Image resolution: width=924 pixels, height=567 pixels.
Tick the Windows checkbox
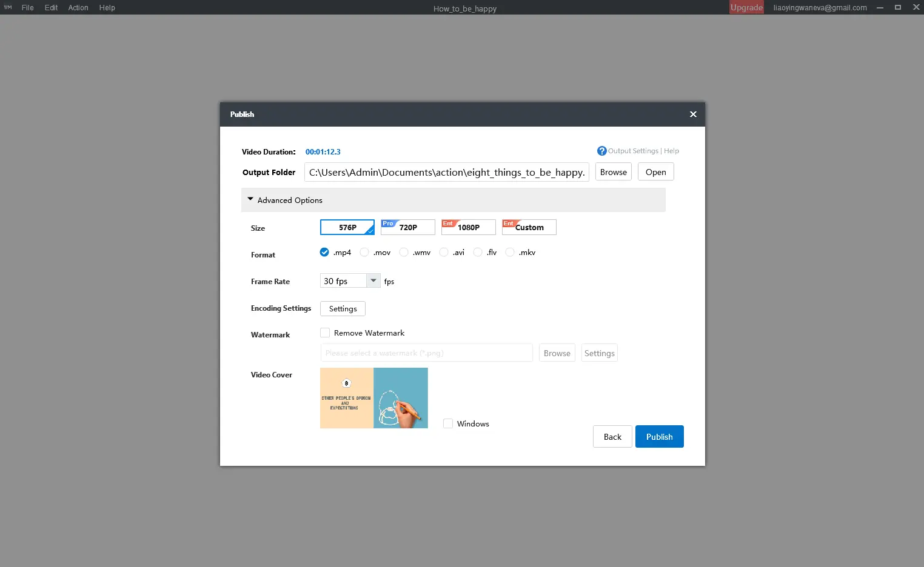pos(448,423)
